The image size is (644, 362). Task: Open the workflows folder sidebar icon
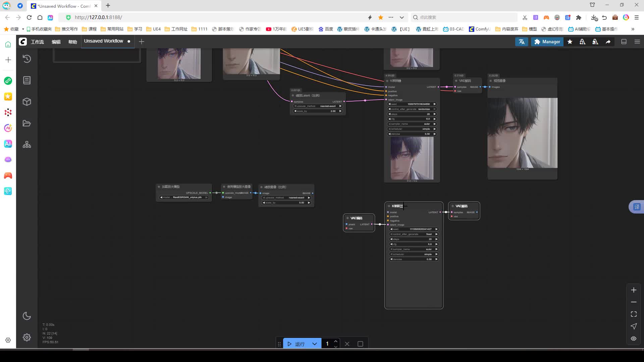click(27, 123)
